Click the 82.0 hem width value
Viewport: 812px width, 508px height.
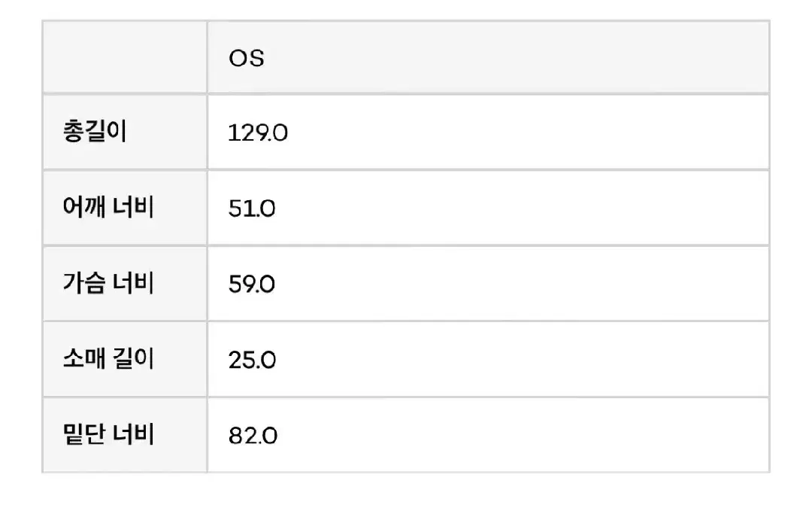[253, 436]
